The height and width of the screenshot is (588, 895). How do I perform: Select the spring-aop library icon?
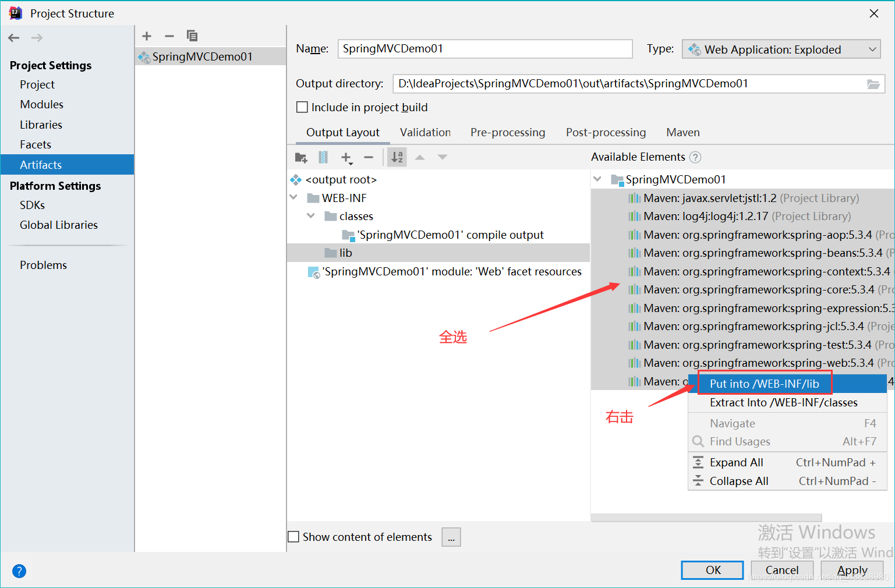(635, 235)
